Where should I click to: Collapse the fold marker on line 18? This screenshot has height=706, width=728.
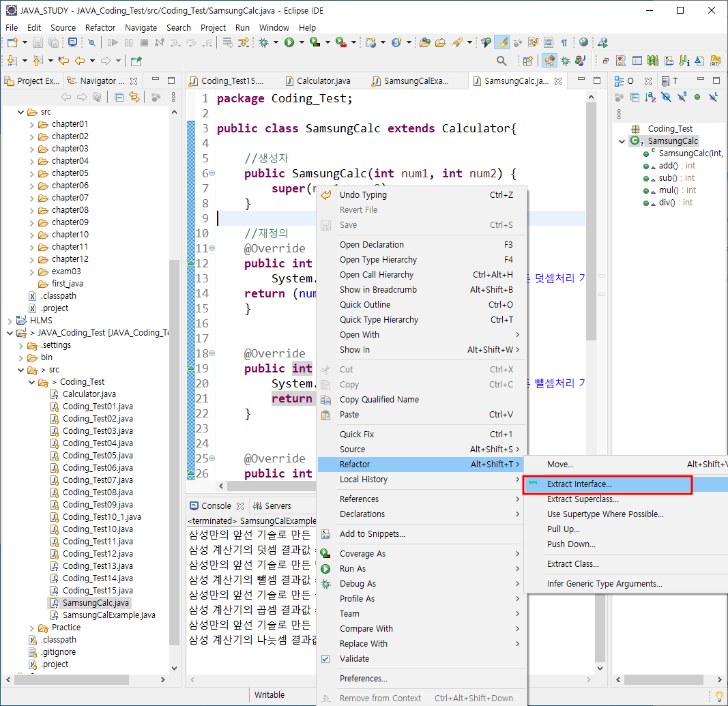click(212, 353)
